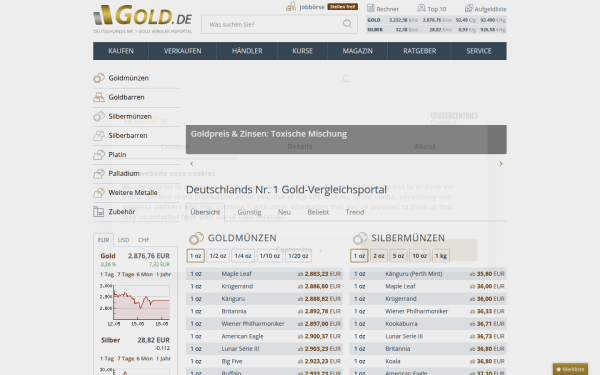The height and width of the screenshot is (375, 600).
Task: Select 10 oz silver coin size
Action: [x=419, y=256]
